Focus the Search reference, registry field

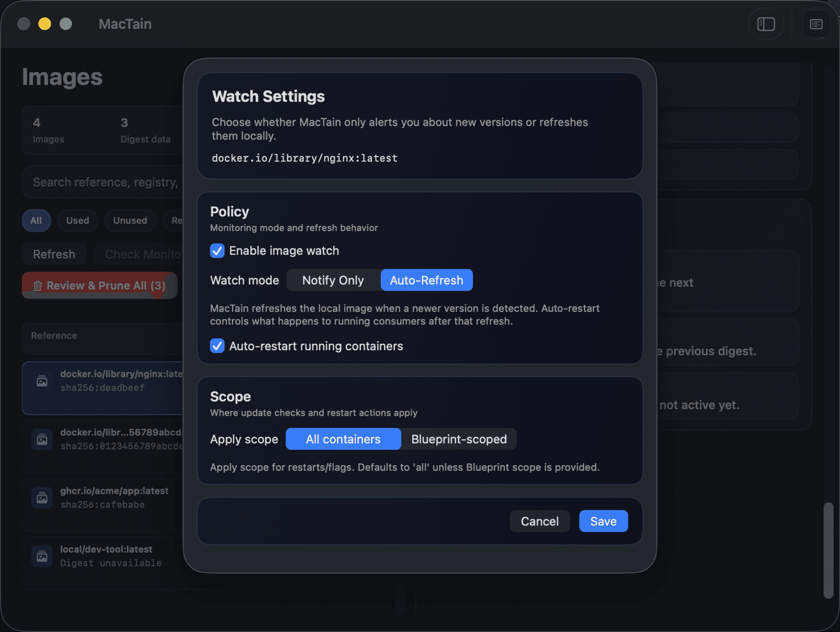point(104,182)
